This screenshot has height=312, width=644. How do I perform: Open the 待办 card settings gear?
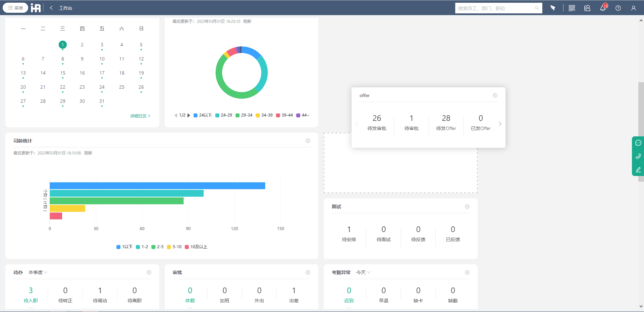coord(149,272)
